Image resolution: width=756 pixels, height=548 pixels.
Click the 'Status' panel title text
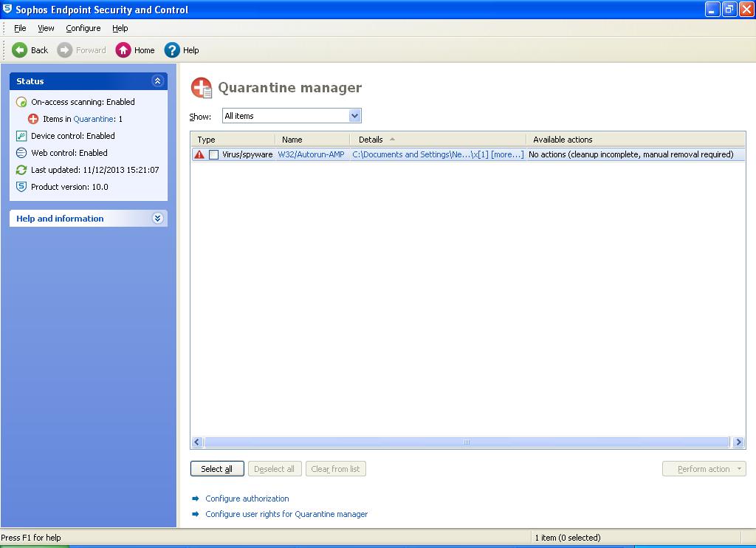[x=30, y=81]
